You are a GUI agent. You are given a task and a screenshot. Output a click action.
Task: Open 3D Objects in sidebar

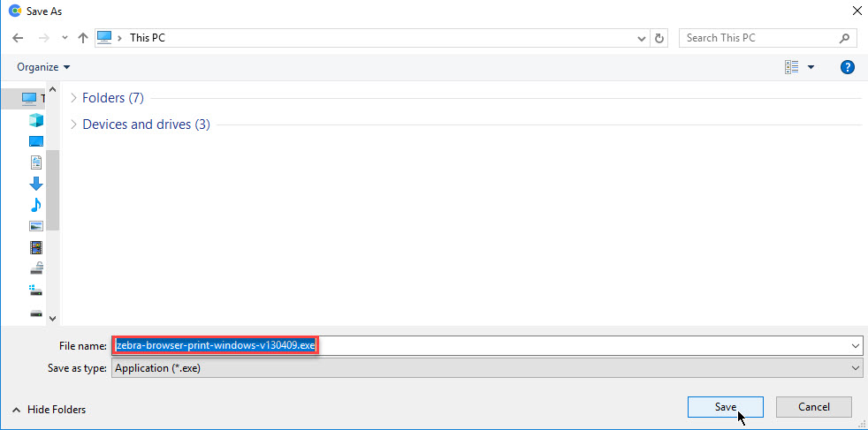pos(36,120)
